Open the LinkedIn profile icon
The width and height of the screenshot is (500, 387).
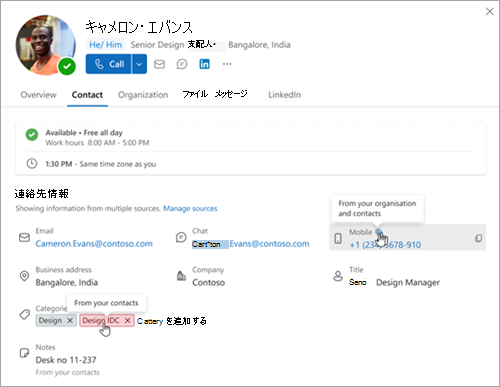[x=204, y=64]
